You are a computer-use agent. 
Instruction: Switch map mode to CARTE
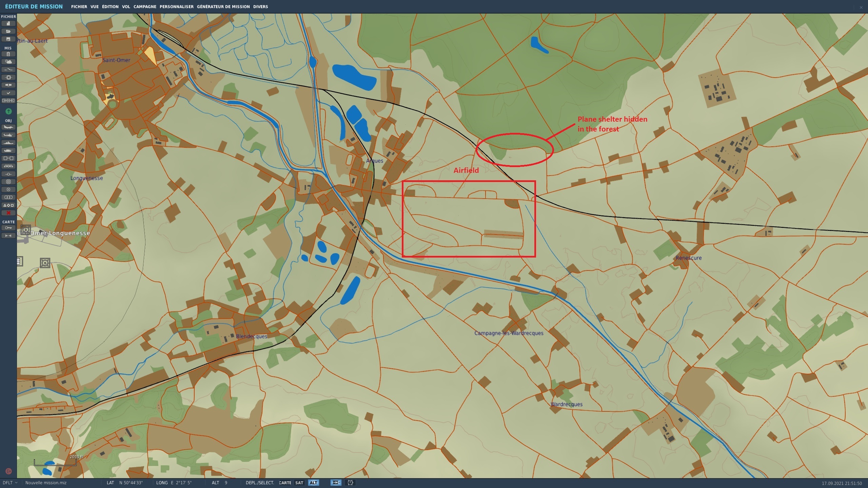285,483
